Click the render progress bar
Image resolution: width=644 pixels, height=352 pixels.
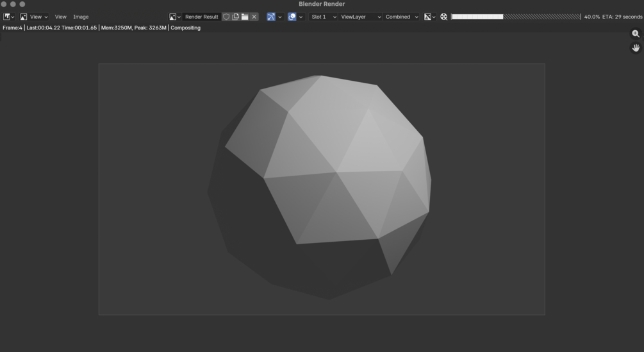(x=516, y=17)
